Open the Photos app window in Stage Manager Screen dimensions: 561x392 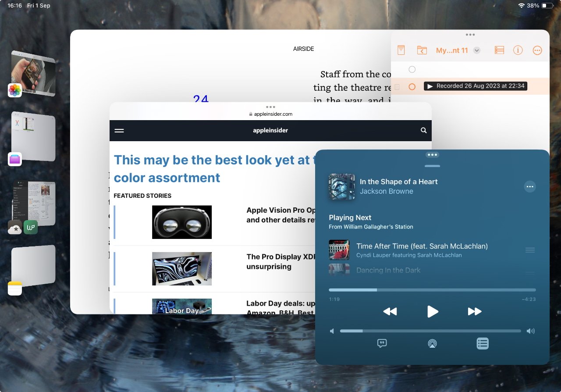pyautogui.click(x=33, y=74)
